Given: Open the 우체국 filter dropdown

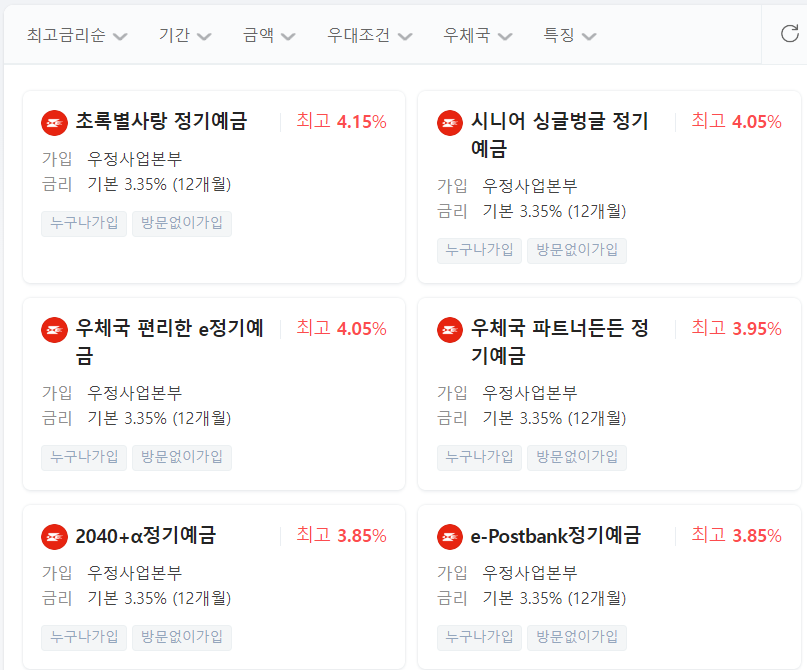Looking at the screenshot, I should (x=478, y=35).
